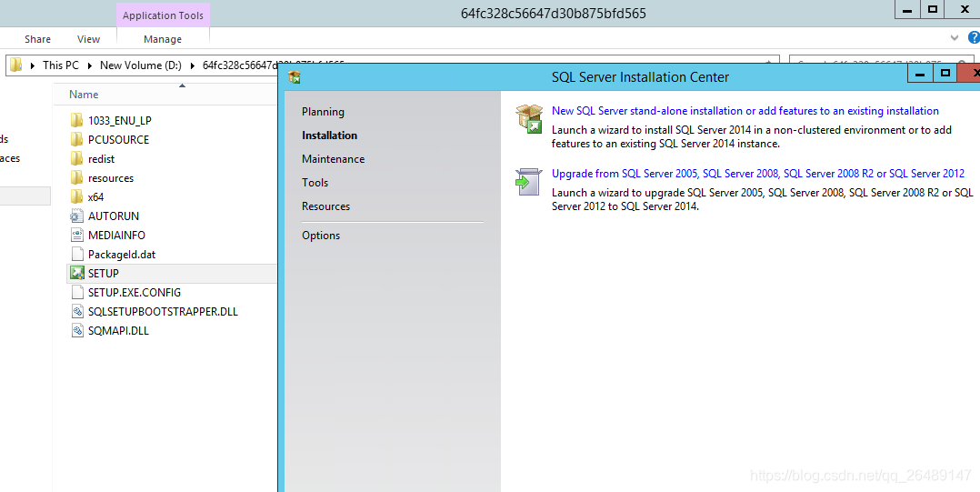Open the Tools section
Viewport: 980px width, 492px height.
coord(315,183)
